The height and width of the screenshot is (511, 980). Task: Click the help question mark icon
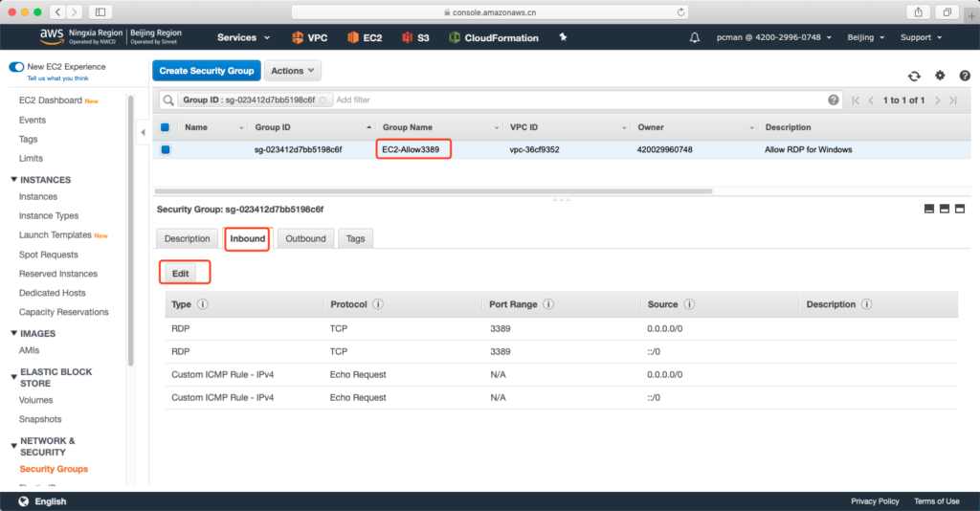click(834, 100)
